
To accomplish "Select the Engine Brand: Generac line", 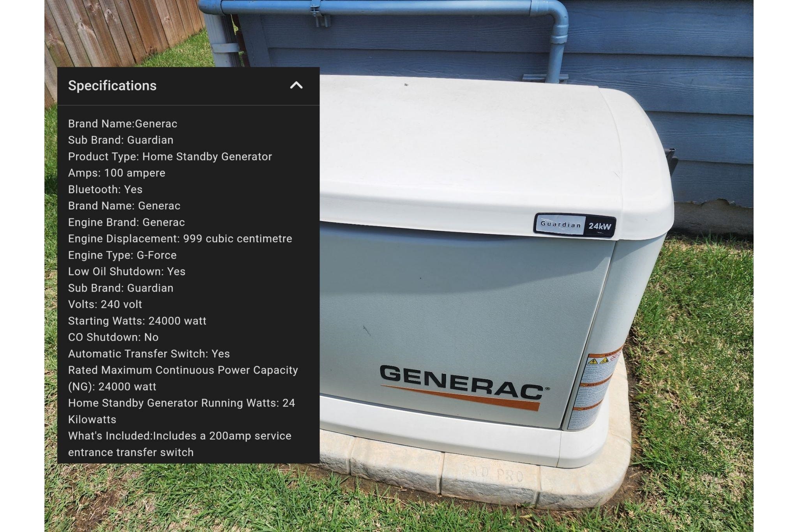I will click(126, 222).
